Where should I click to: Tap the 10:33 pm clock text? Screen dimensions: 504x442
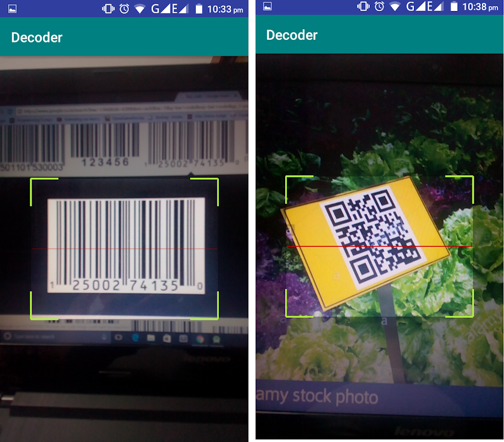pyautogui.click(x=225, y=9)
